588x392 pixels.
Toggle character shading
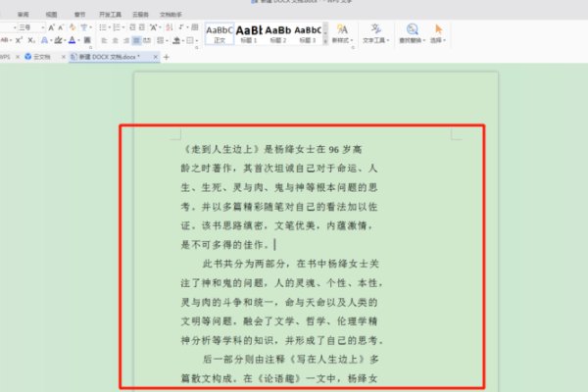pyautogui.click(x=87, y=40)
